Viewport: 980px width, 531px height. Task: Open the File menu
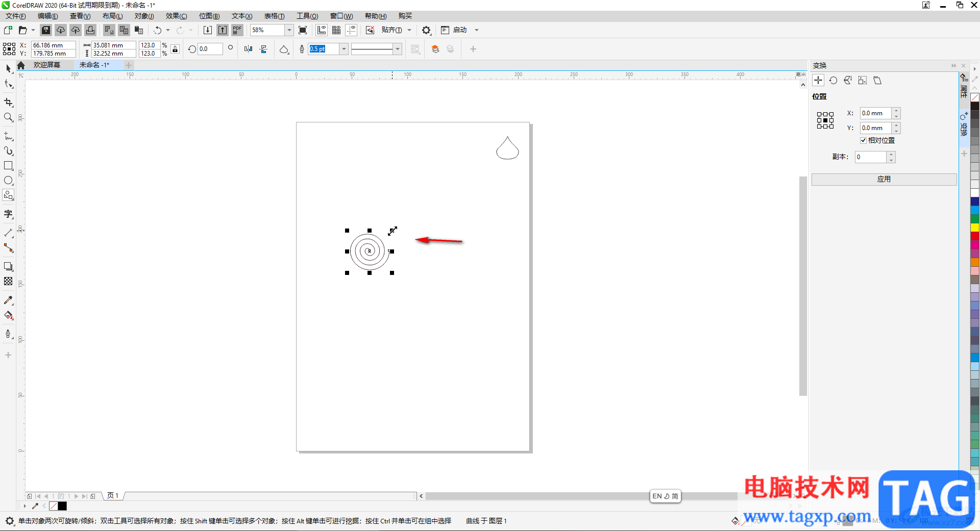coord(15,16)
